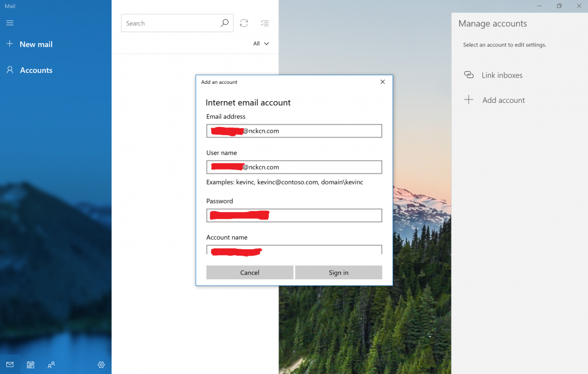Select the Mail envelope icon
588x374 pixels.
click(10, 365)
